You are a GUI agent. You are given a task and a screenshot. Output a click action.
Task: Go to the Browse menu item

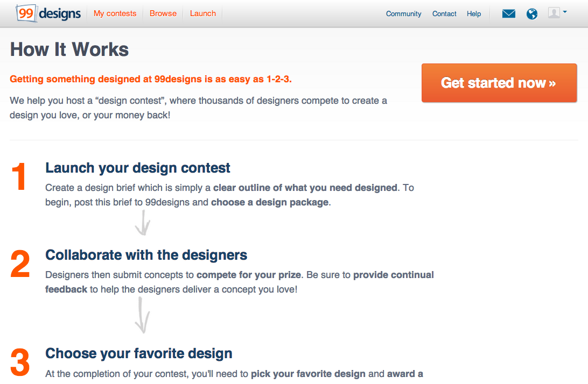(163, 13)
